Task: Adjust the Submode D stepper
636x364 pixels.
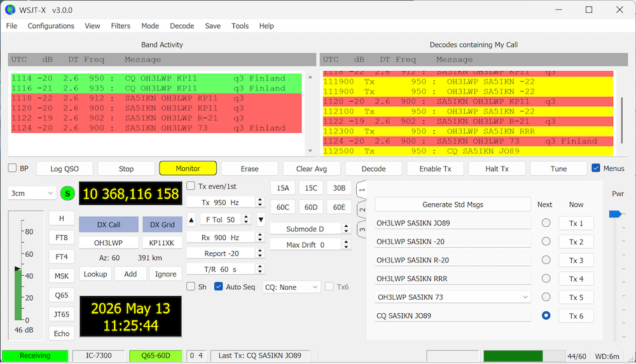Action: [346, 229]
